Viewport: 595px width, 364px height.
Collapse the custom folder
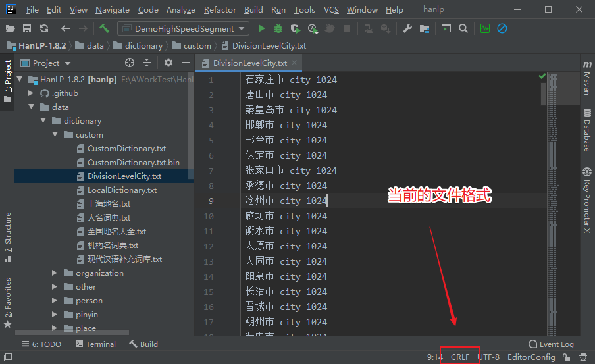pos(55,134)
